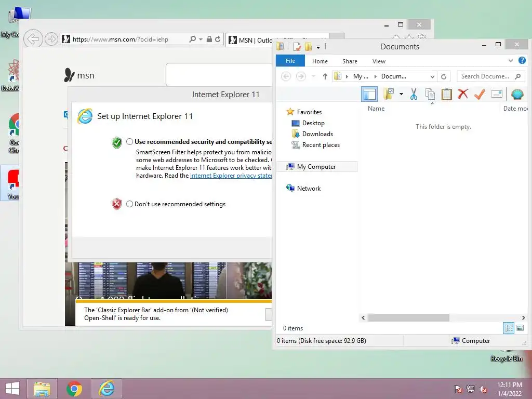Click the Refresh button beside the Explorer address bar

click(444, 76)
